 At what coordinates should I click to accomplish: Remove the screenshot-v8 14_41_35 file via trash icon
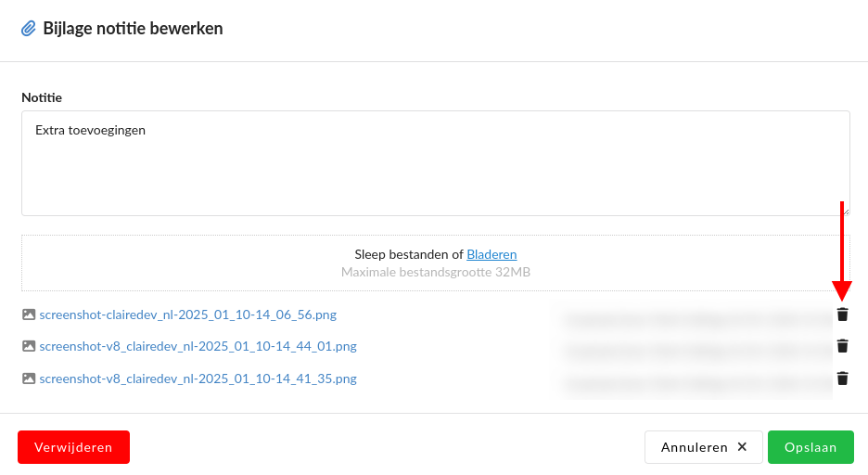click(x=842, y=379)
